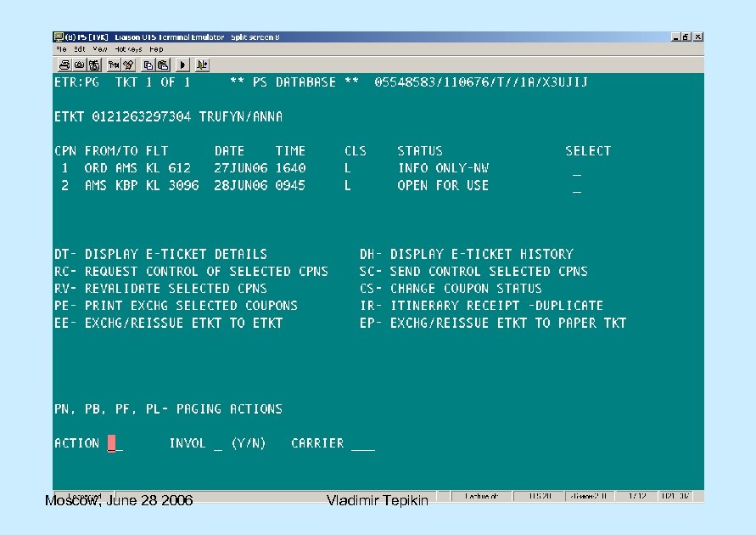The width and height of the screenshot is (756, 535).
Task: Click flight number KL 3096
Action: click(172, 186)
